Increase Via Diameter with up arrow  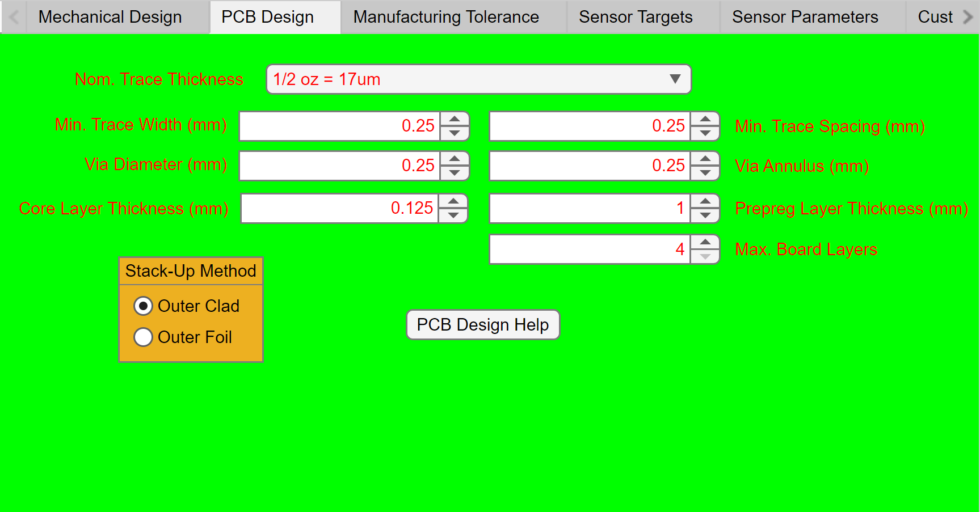[x=454, y=159]
